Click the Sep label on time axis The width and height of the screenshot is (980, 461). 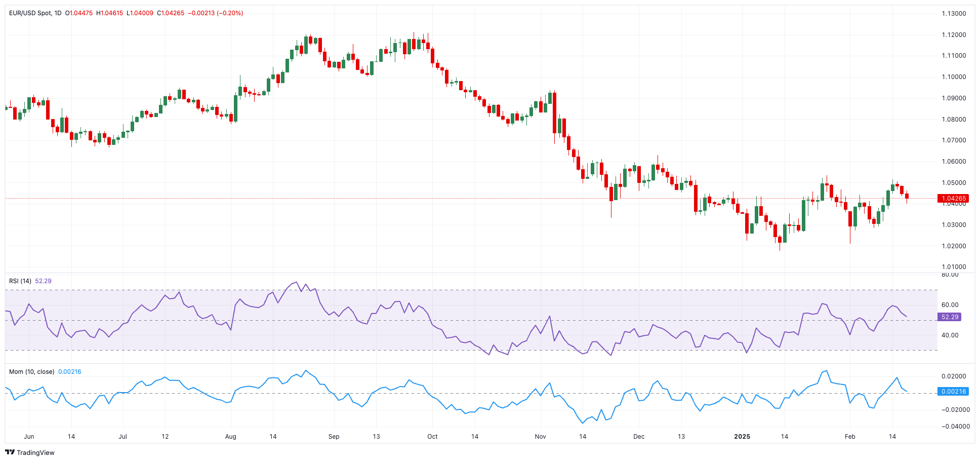click(334, 437)
